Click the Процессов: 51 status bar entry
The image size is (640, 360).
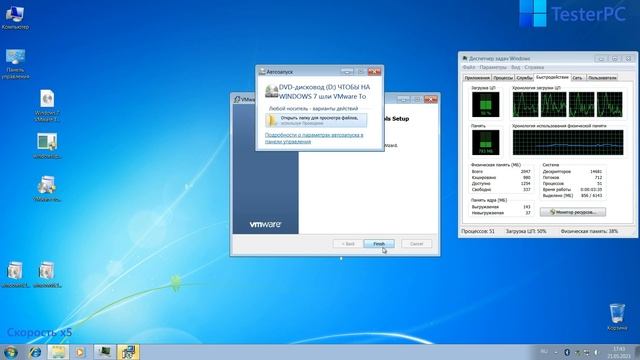pos(478,231)
